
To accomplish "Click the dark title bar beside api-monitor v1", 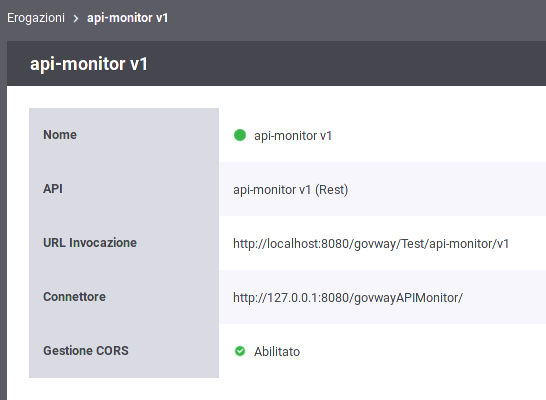I will coord(348,63).
